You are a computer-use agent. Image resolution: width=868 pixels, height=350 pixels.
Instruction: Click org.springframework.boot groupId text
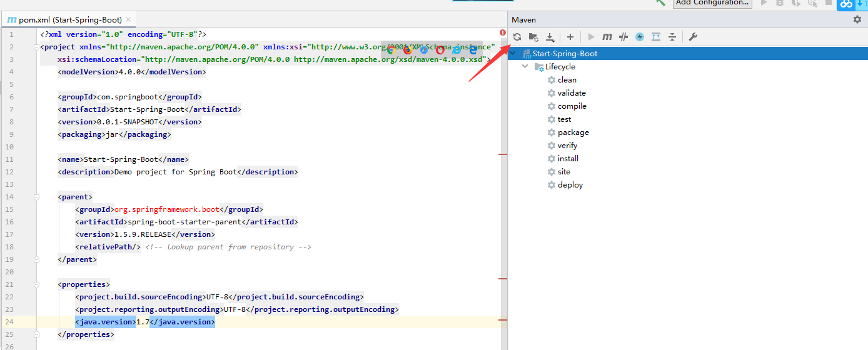(166, 209)
